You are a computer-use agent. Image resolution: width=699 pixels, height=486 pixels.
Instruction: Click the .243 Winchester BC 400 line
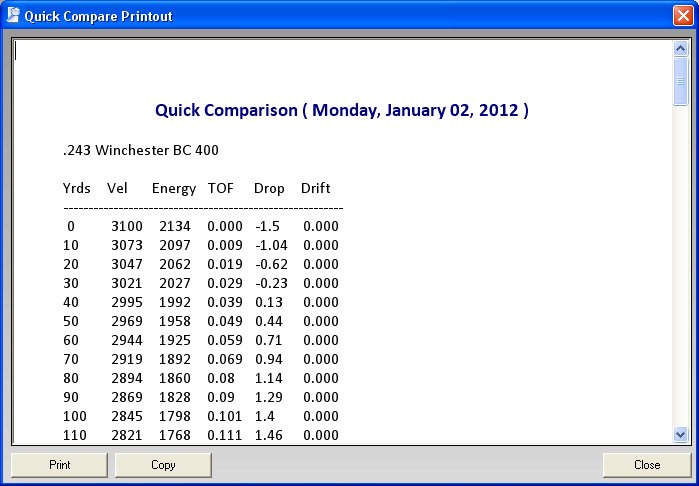coord(140,151)
